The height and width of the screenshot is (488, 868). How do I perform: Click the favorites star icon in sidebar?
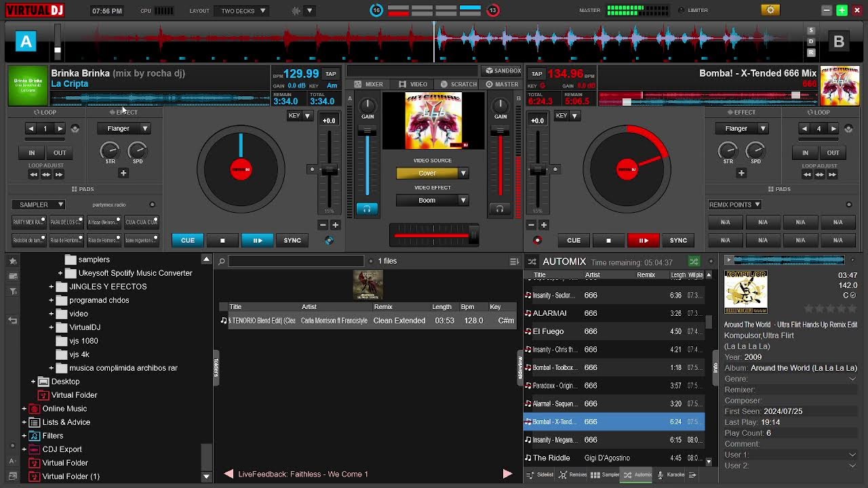point(13,262)
